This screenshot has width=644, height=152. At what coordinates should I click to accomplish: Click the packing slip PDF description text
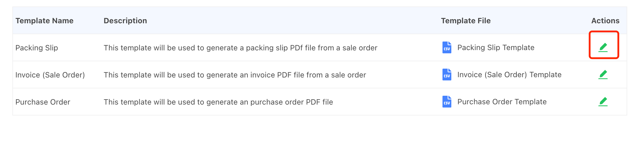click(240, 48)
